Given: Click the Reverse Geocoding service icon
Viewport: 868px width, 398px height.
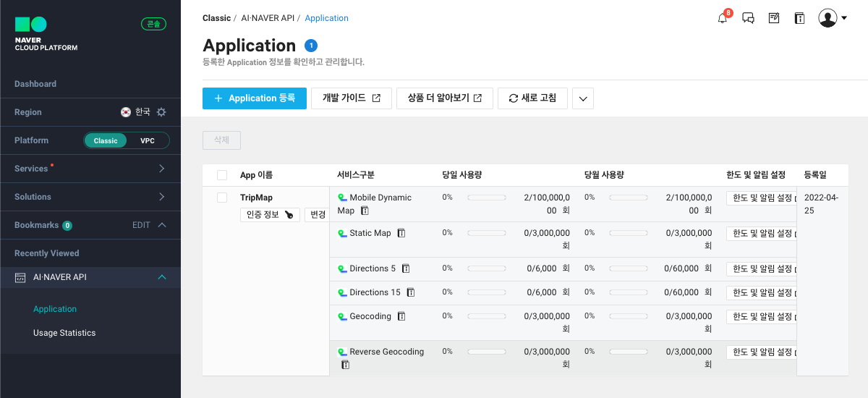Looking at the screenshot, I should tap(342, 352).
